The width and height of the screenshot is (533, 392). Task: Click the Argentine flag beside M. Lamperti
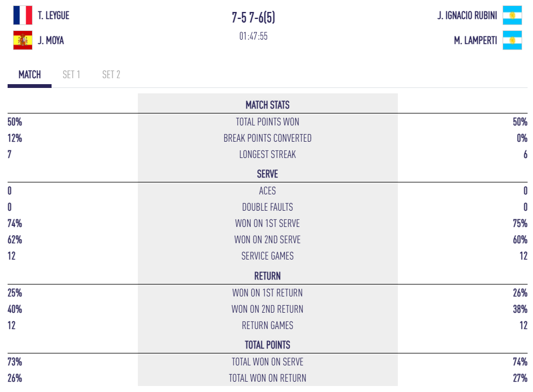[x=512, y=40]
